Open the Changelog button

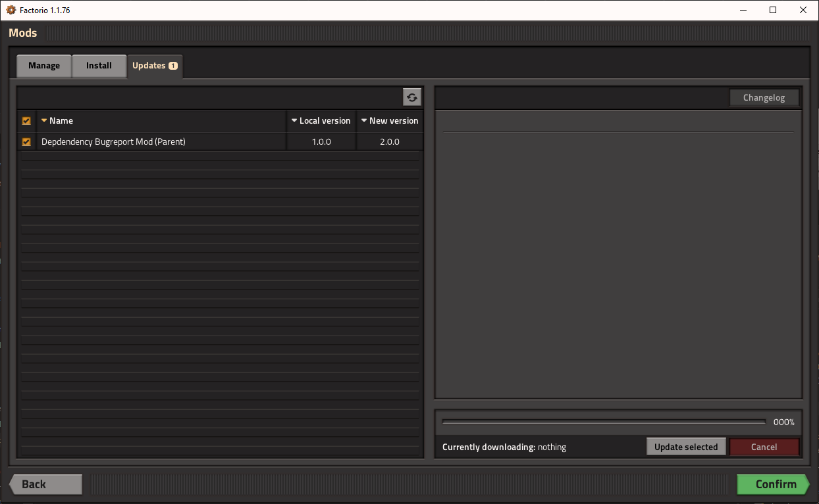(764, 97)
